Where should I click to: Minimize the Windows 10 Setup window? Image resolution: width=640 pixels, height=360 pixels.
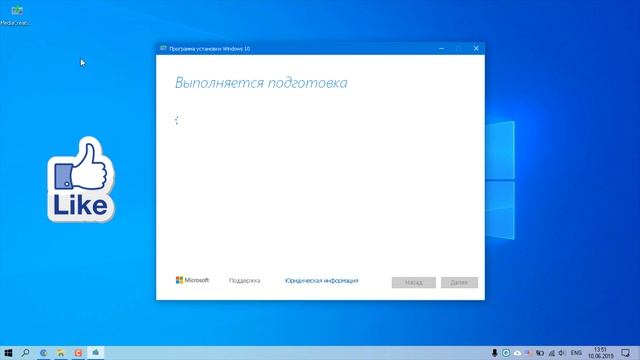[441, 49]
